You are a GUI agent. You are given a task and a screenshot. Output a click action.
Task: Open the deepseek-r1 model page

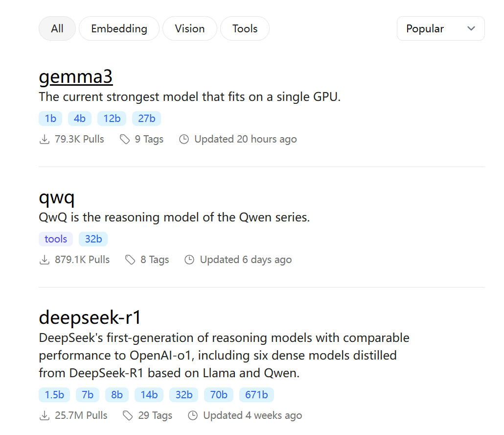(x=90, y=317)
